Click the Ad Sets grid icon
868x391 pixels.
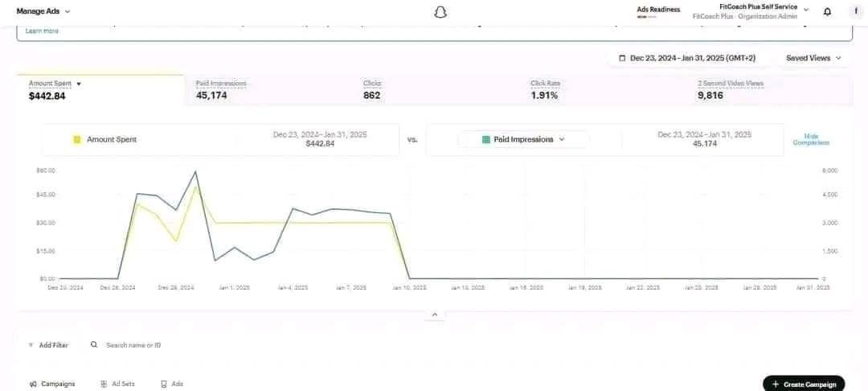(104, 384)
